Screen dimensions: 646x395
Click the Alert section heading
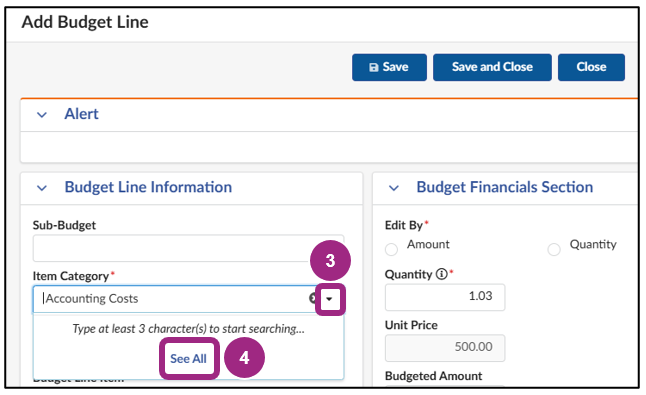(x=81, y=114)
